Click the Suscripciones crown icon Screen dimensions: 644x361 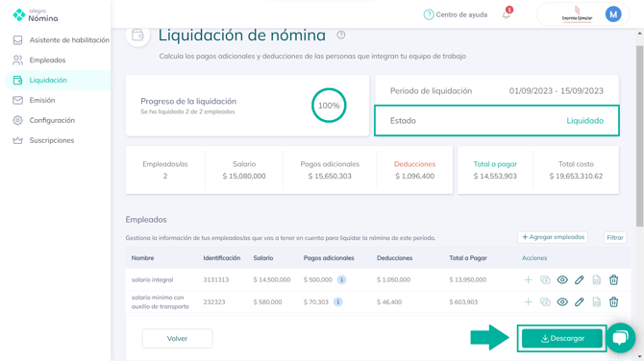(x=17, y=140)
